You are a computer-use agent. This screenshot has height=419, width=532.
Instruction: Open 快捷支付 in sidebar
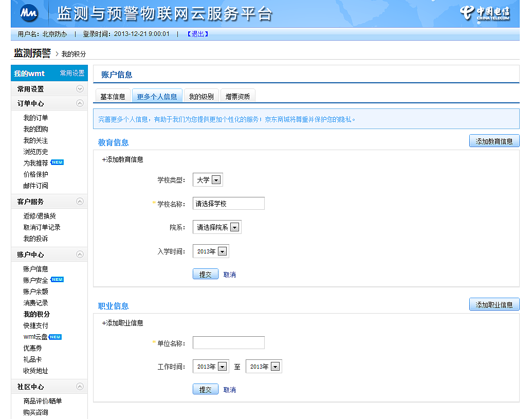coord(35,325)
